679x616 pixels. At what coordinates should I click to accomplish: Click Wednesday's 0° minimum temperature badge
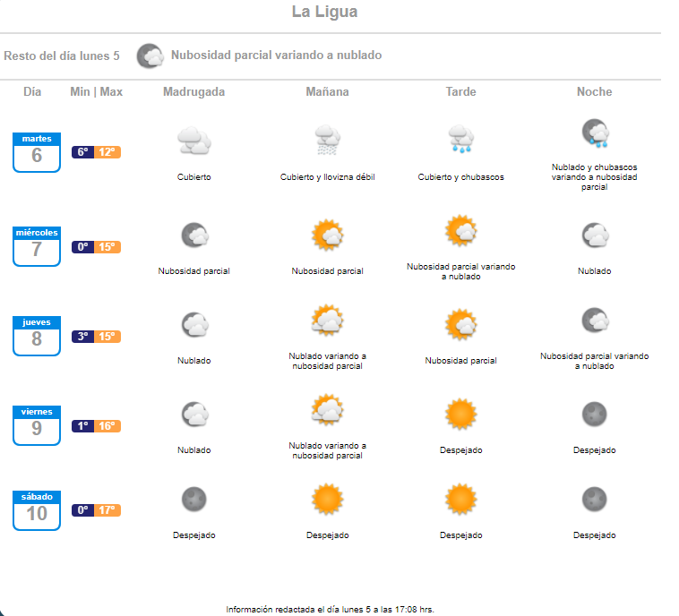pos(82,247)
